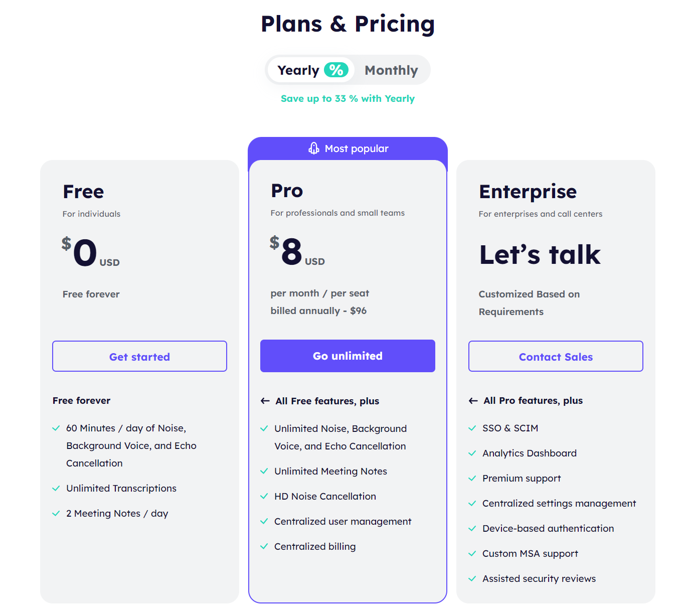Click the rocket icon beside Most popular
The height and width of the screenshot is (616, 686).
(314, 148)
